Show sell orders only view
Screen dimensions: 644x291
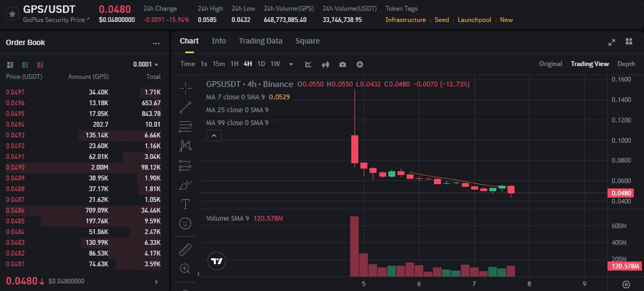[40, 65]
